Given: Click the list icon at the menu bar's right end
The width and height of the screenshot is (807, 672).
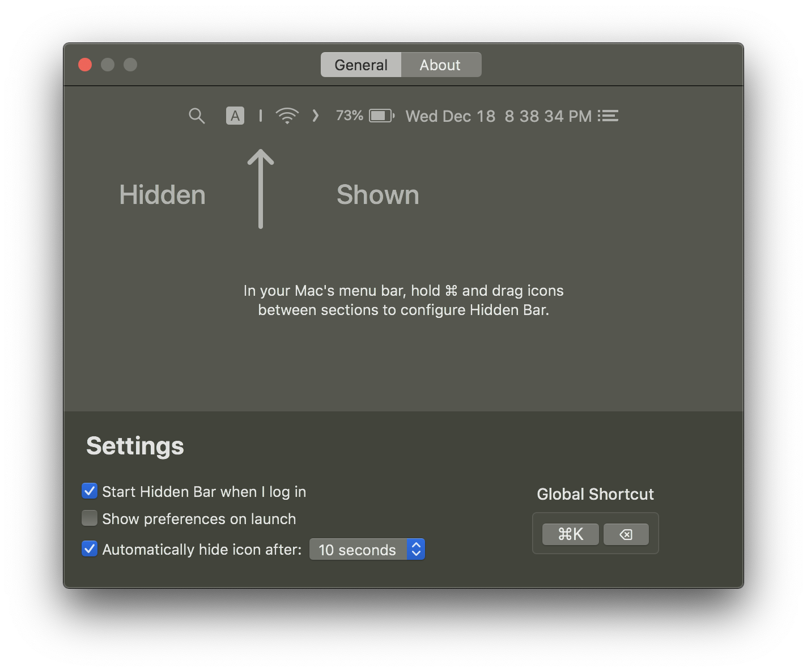Looking at the screenshot, I should pos(608,116).
